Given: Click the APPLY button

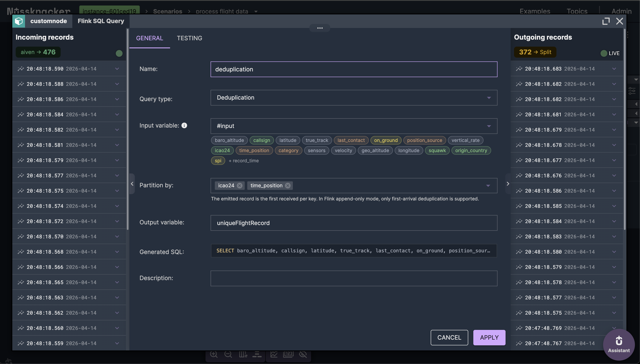Looking at the screenshot, I should tap(489, 338).
